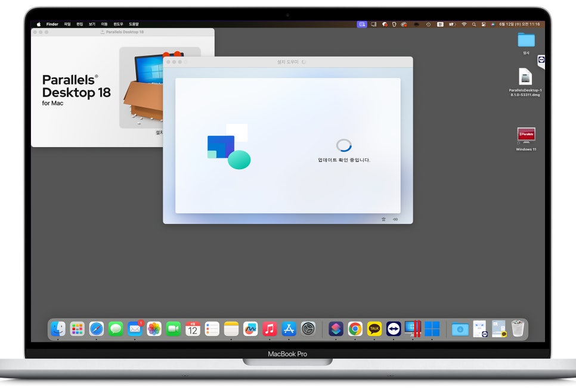Open 파일 menu in menu bar
The image size is (576, 392).
[67, 24]
